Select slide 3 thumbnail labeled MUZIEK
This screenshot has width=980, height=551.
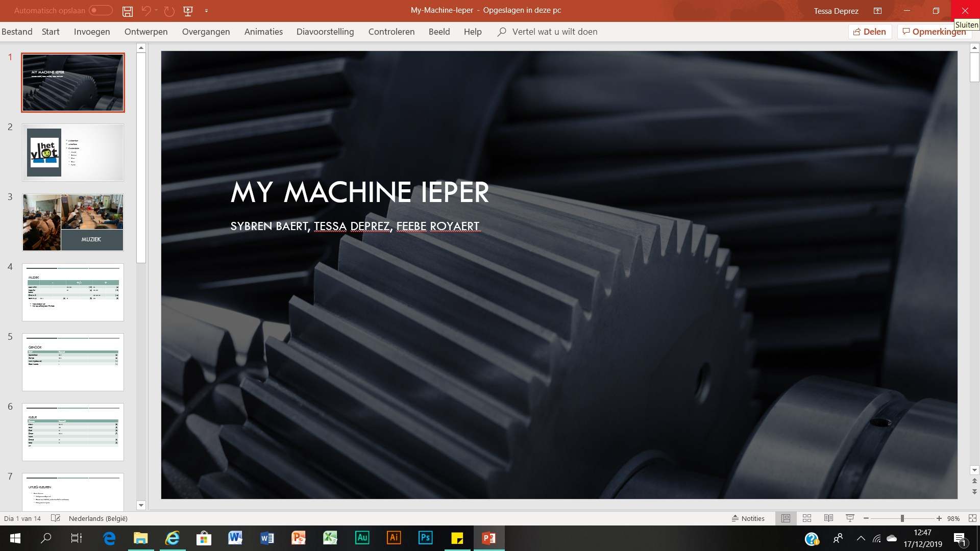click(x=73, y=222)
